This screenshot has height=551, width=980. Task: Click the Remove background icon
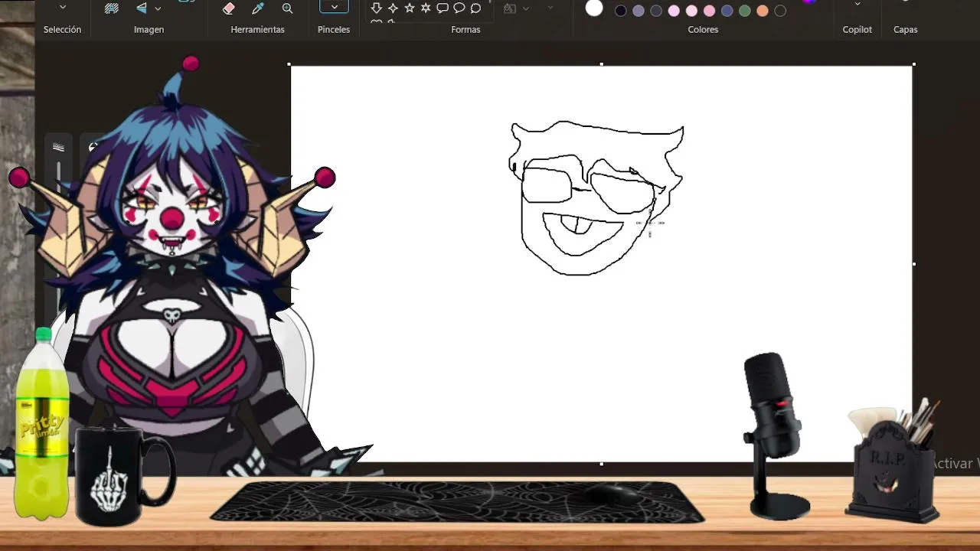click(112, 8)
